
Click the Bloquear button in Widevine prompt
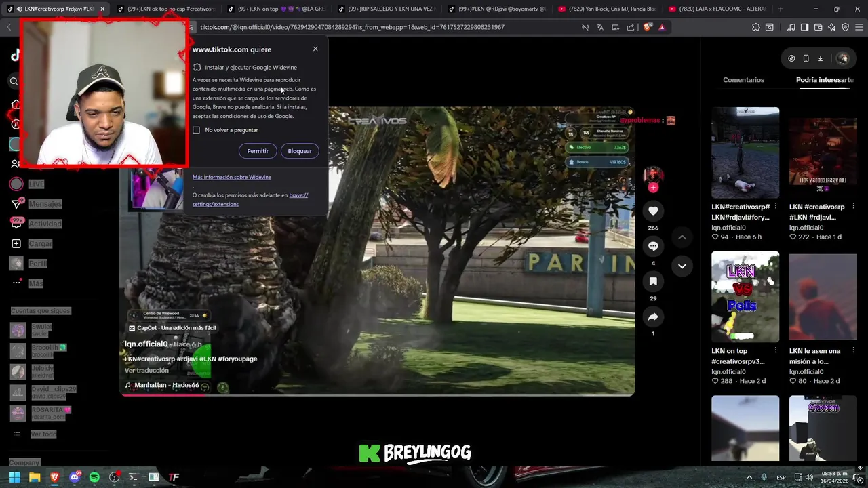300,151
